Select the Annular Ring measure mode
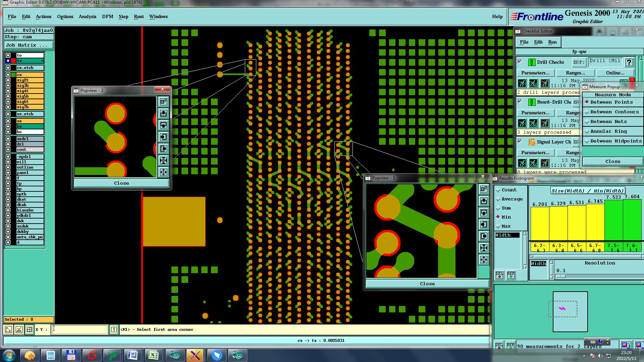 [x=608, y=131]
